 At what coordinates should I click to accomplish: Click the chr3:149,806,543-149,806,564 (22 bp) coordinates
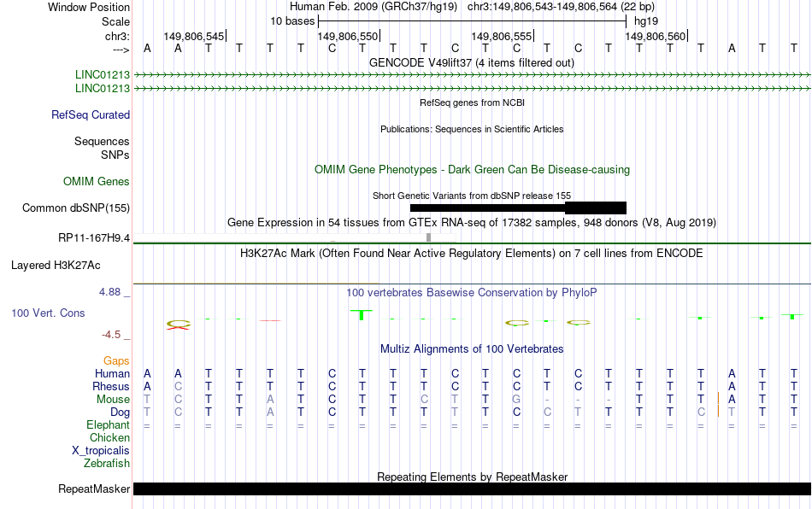pos(561,7)
